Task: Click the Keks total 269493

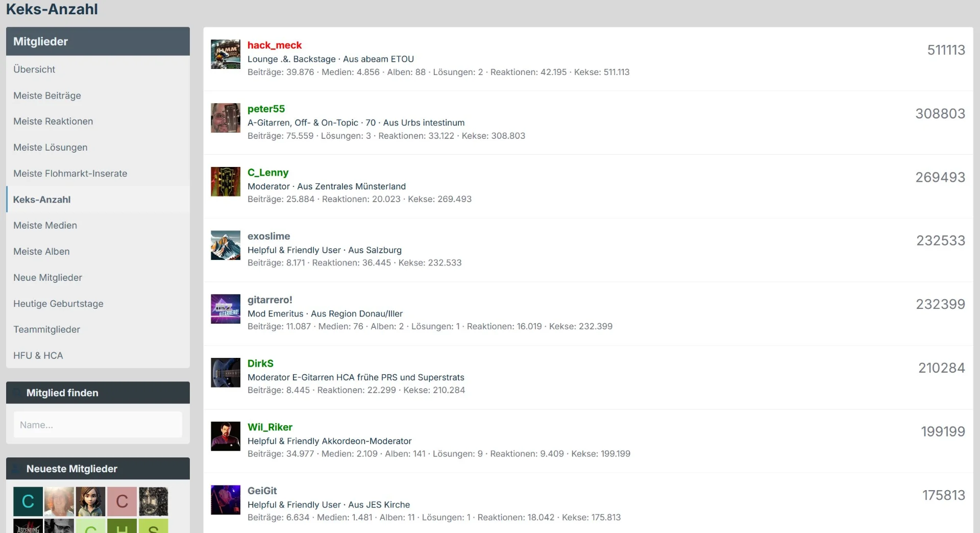Action: point(940,177)
